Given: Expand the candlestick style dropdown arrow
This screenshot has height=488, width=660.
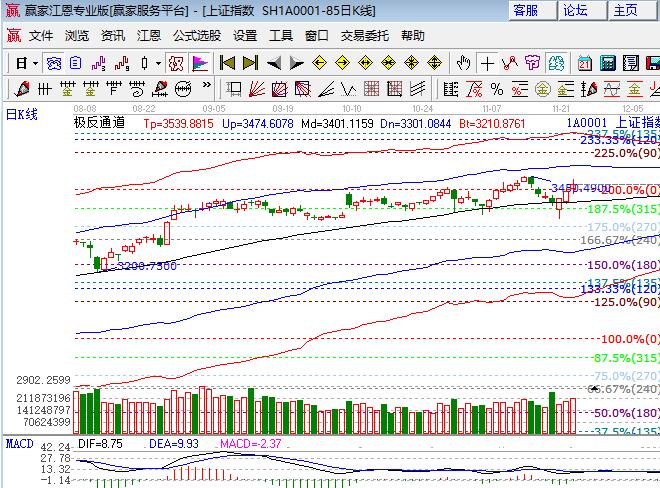Looking at the screenshot, I should coord(157,62).
